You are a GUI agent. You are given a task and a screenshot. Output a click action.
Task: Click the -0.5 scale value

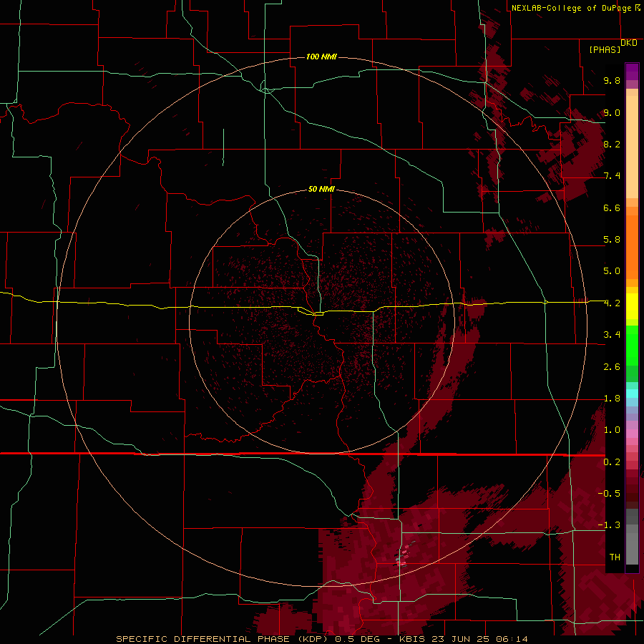tap(609, 494)
